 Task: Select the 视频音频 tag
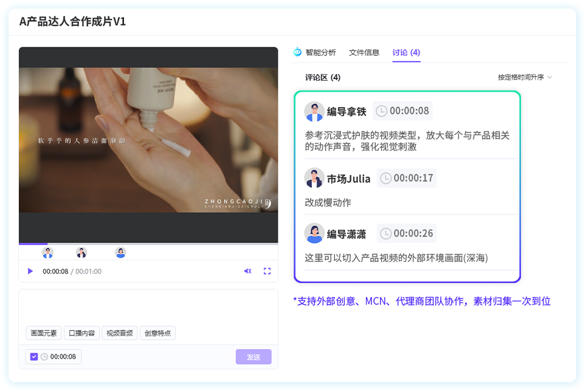[120, 333]
